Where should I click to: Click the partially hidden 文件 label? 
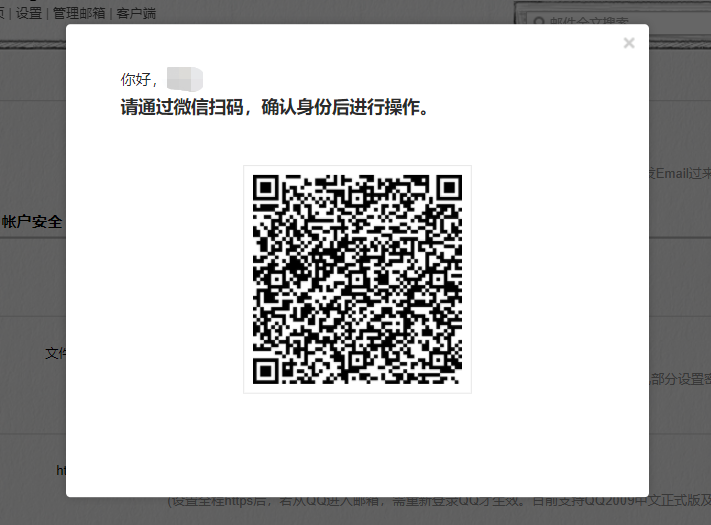[x=55, y=354]
